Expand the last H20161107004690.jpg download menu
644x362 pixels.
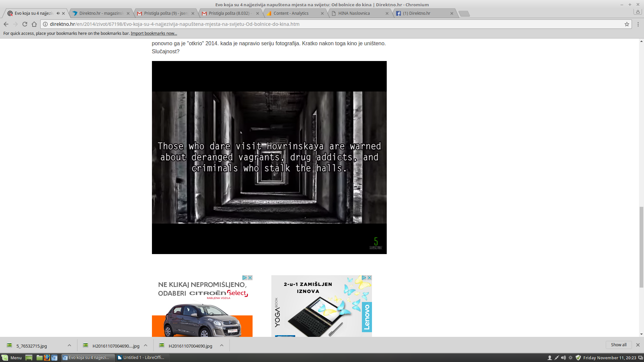(x=222, y=346)
